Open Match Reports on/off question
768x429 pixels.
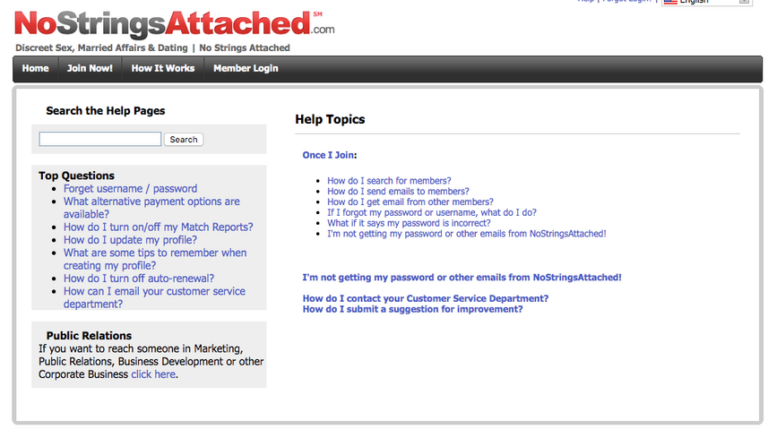pyautogui.click(x=158, y=227)
